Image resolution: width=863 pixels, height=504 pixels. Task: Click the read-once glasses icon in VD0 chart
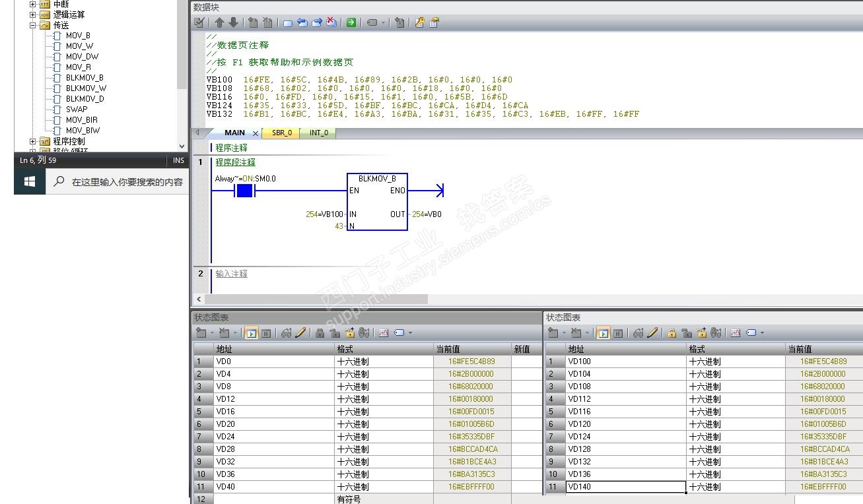click(286, 333)
